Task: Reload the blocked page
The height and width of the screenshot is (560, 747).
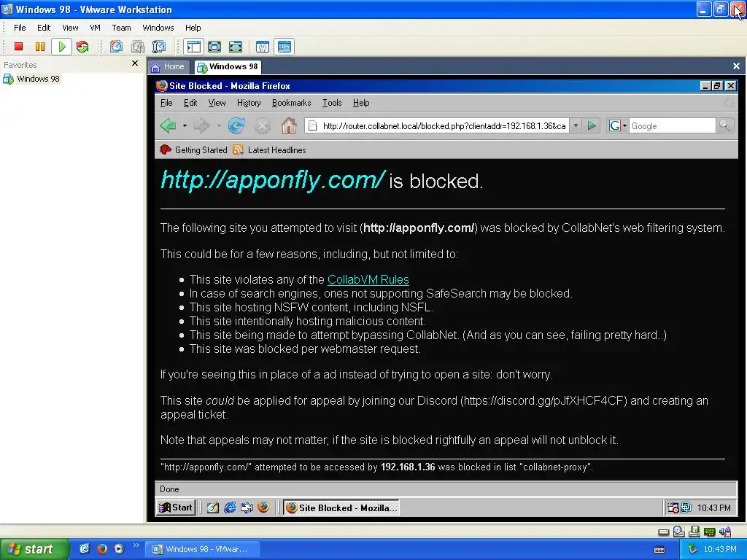Action: (236, 125)
